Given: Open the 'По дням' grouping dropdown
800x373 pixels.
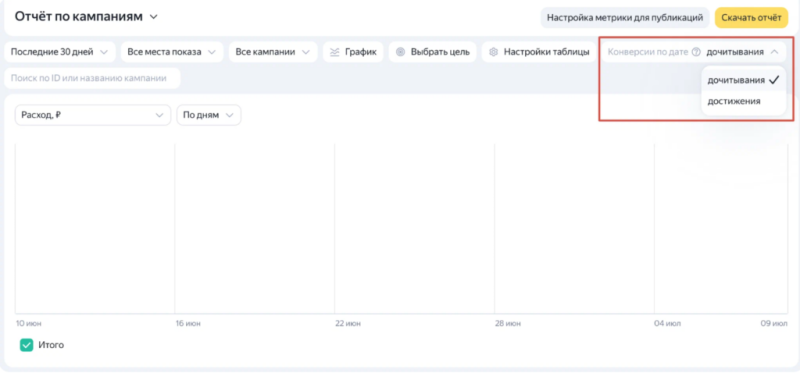Looking at the screenshot, I should pyautogui.click(x=209, y=115).
